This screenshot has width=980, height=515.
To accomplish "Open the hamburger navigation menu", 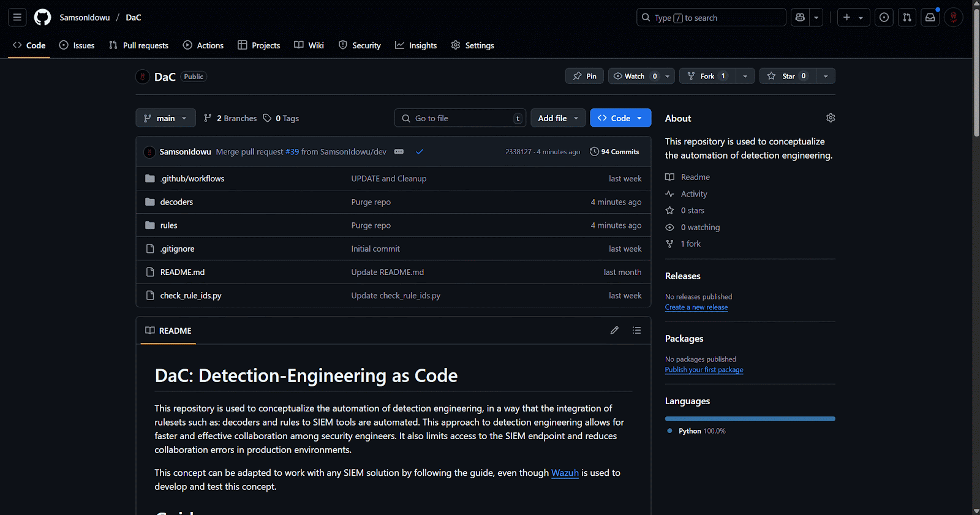I will coord(17,17).
